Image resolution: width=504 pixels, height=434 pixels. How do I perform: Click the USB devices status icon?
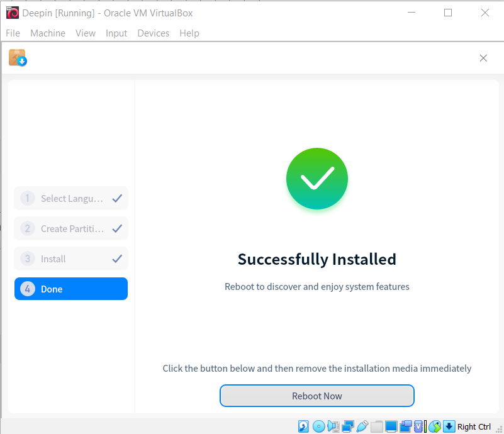click(x=362, y=426)
